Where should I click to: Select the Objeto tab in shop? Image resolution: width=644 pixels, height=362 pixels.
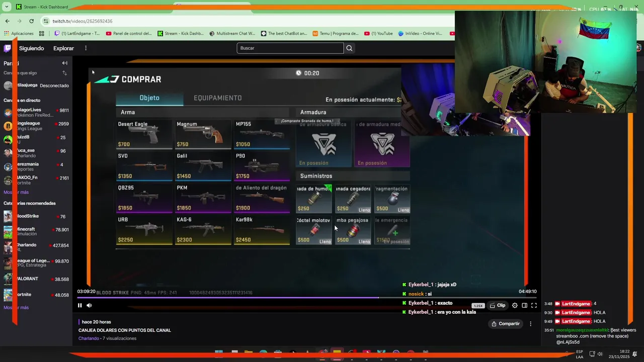[x=149, y=98]
